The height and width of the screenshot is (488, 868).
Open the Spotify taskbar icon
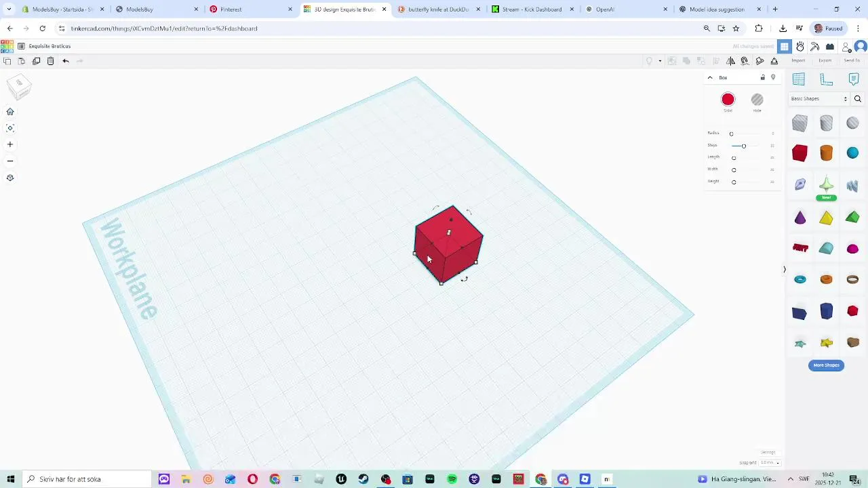click(x=452, y=479)
